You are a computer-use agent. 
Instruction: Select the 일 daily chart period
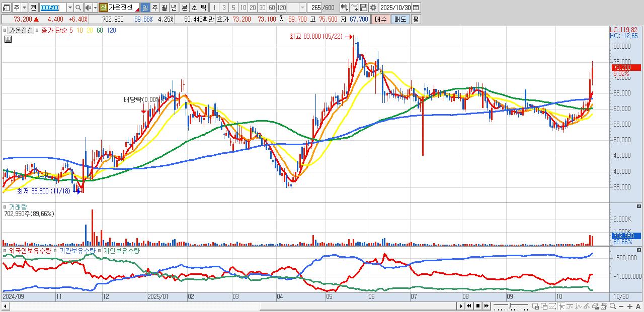(x=145, y=8)
